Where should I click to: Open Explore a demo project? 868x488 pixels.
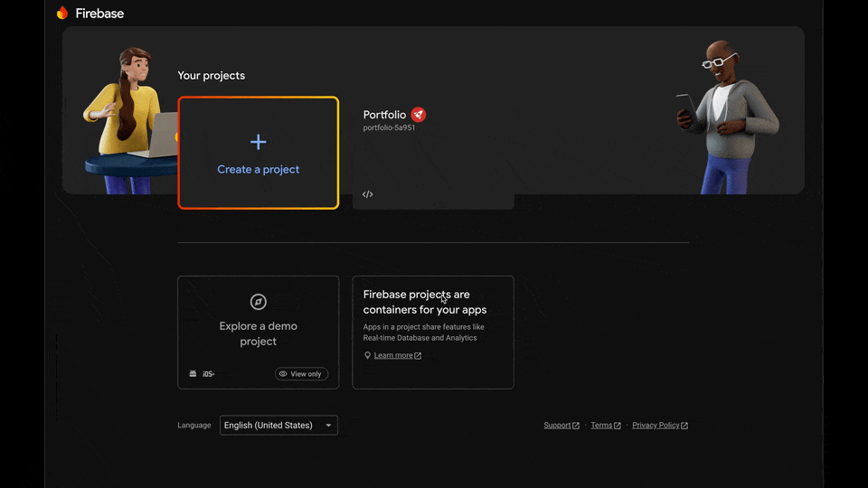258,333
